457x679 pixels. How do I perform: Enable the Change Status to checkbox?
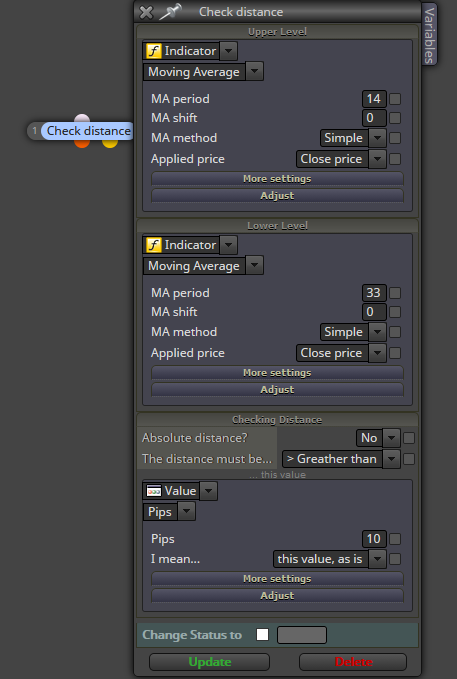tap(263, 634)
